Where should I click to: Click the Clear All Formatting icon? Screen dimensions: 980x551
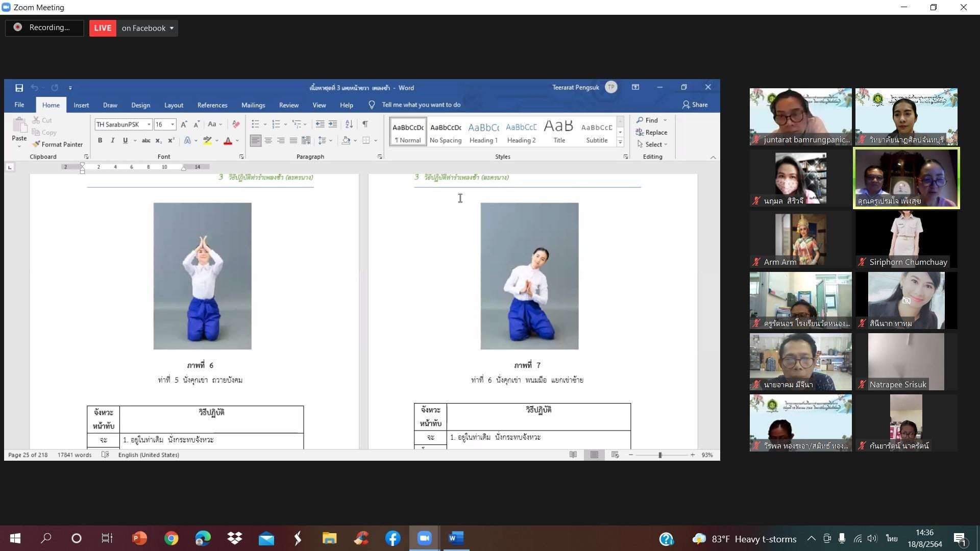pos(236,124)
